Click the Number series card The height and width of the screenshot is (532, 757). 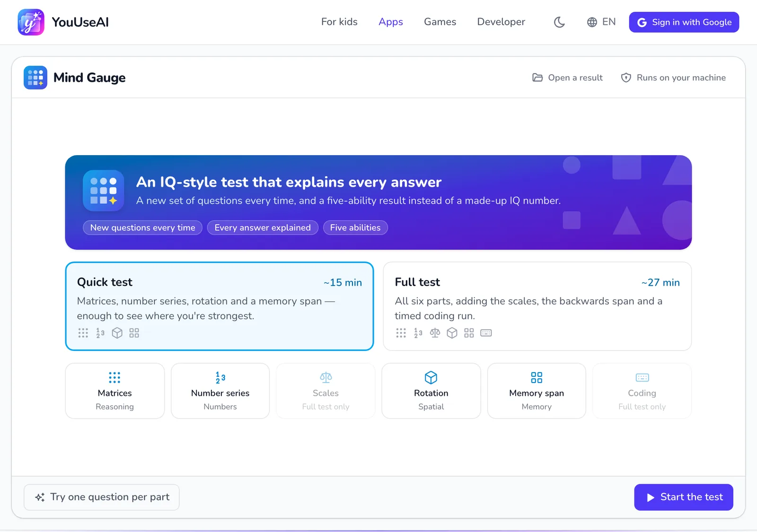(220, 391)
